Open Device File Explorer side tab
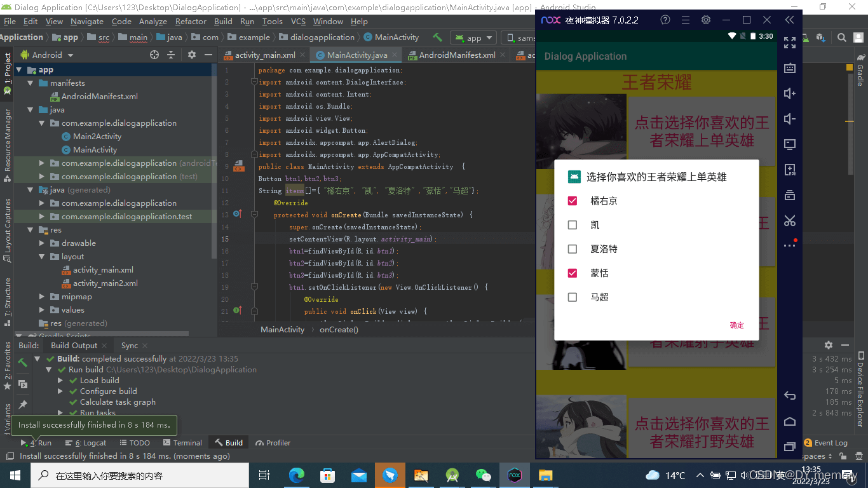Image resolution: width=868 pixels, height=488 pixels. click(x=861, y=388)
